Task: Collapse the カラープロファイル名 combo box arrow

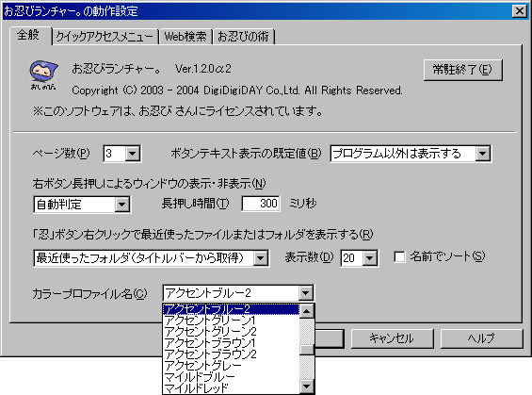Action: [x=306, y=293]
